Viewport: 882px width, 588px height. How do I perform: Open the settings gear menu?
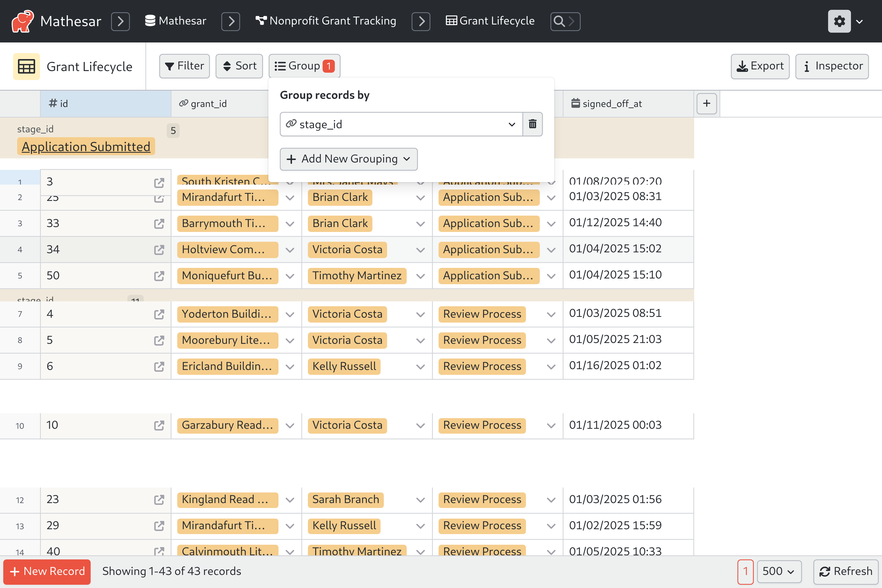pyautogui.click(x=839, y=22)
